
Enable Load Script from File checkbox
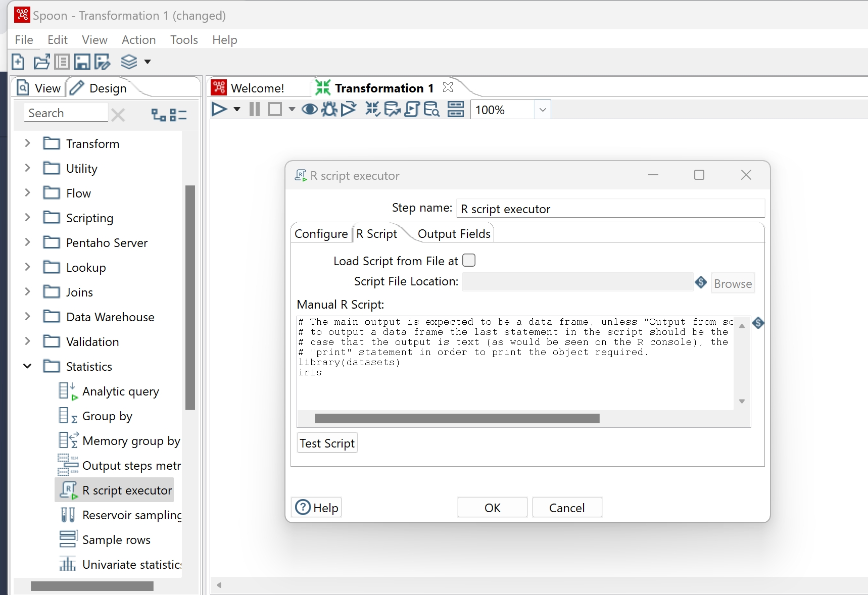click(469, 261)
